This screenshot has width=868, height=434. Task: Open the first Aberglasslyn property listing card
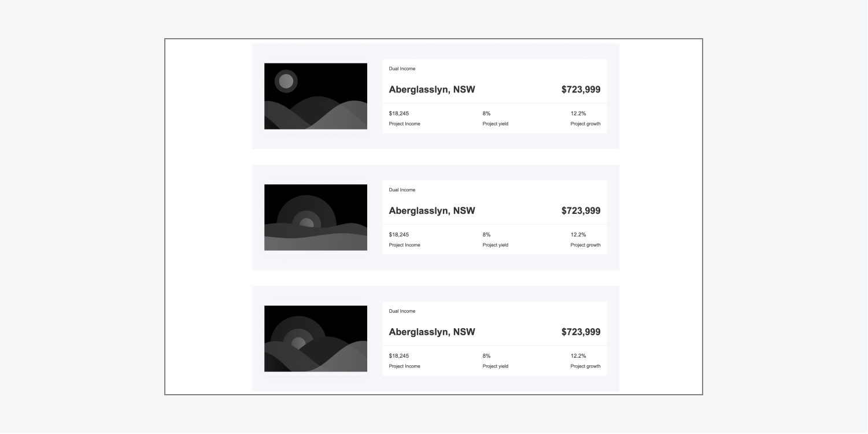click(435, 96)
